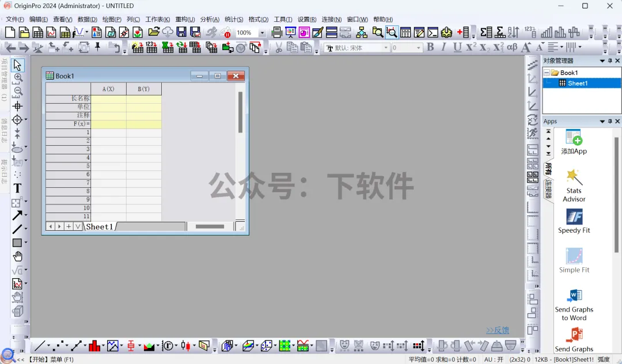
Task: Toggle Italic formatting button
Action: (x=443, y=48)
